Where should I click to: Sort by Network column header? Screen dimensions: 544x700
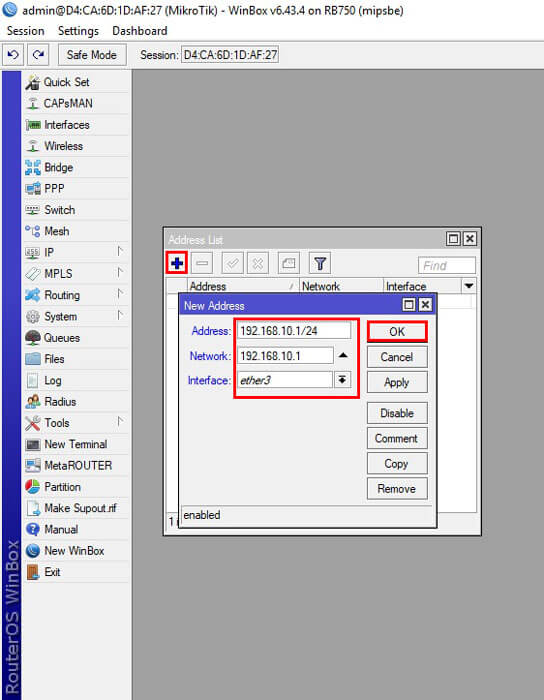(x=341, y=286)
